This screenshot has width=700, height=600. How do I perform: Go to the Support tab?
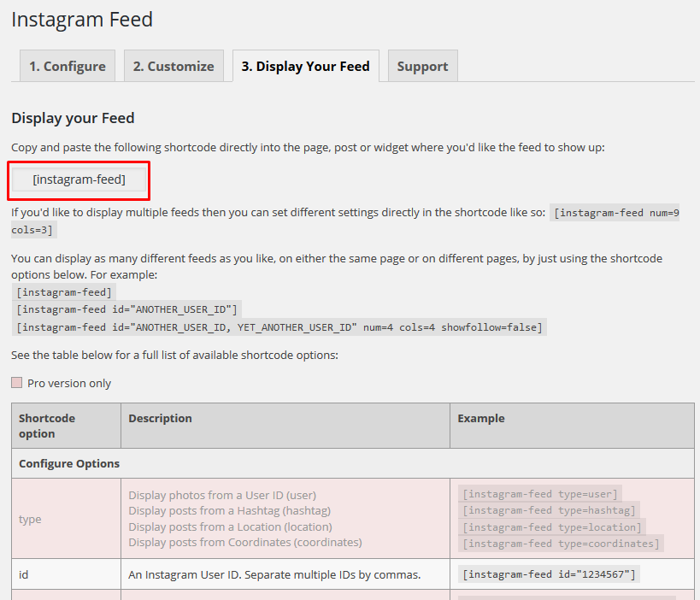[x=422, y=67]
